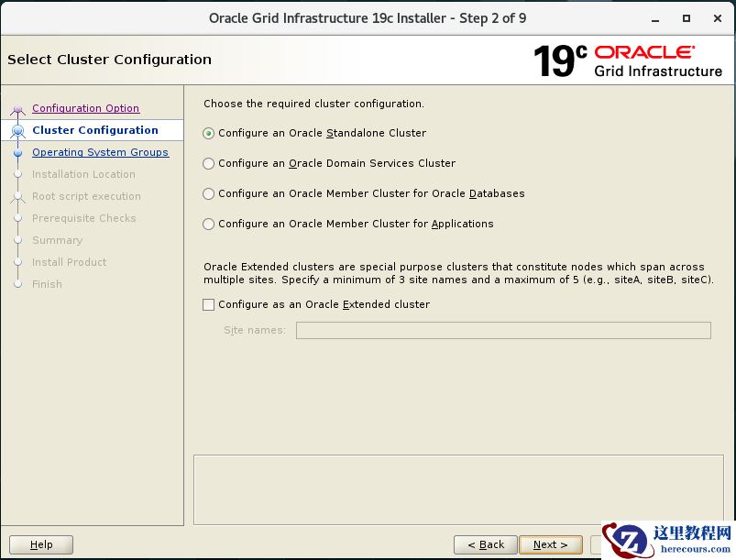The height and width of the screenshot is (560, 736).
Task: Click the Oracle 19c Grid Infrastructure logo
Action: point(628,60)
